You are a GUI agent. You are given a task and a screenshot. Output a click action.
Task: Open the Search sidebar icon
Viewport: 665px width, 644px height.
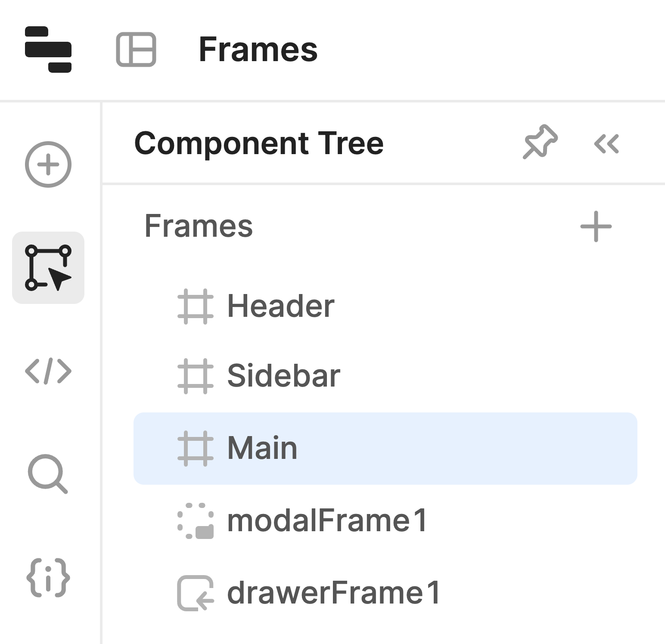tap(48, 474)
